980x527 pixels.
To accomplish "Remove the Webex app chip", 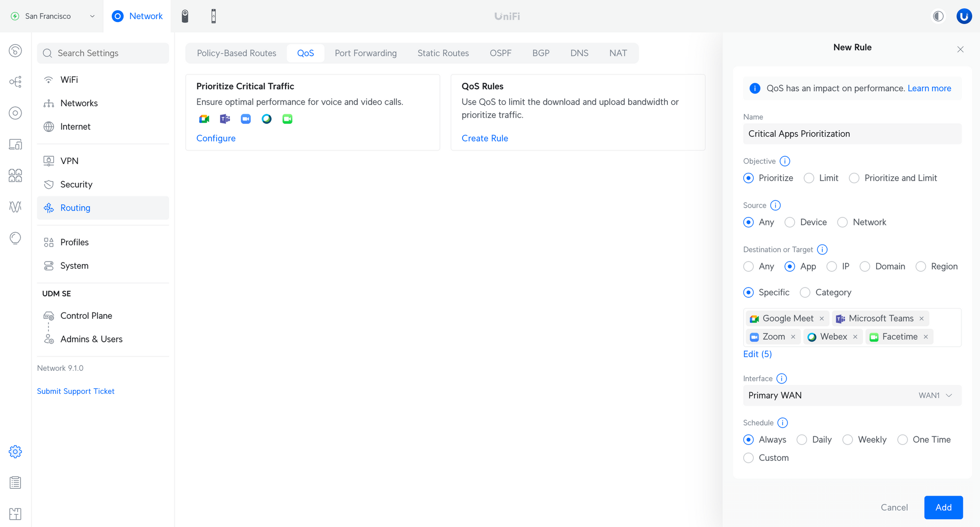I will point(855,337).
